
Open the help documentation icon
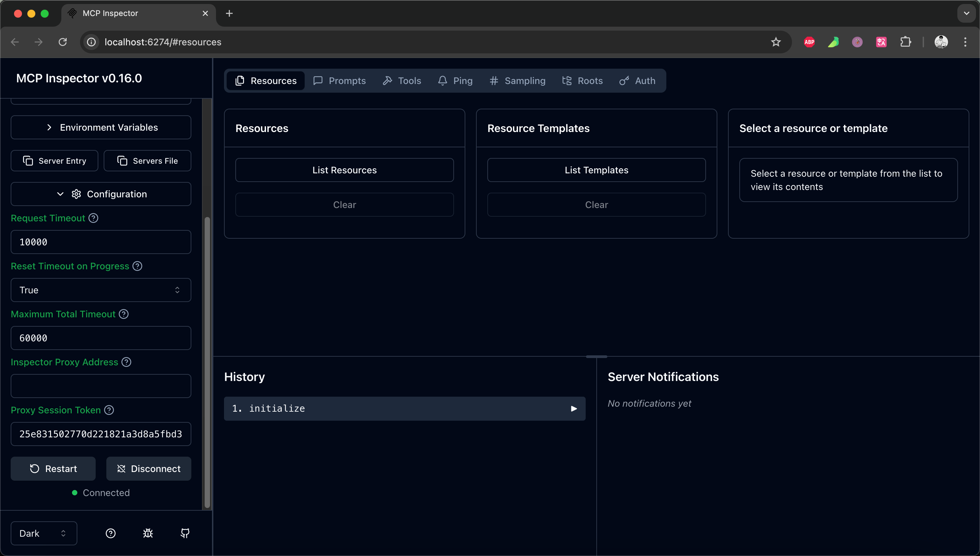click(x=110, y=533)
